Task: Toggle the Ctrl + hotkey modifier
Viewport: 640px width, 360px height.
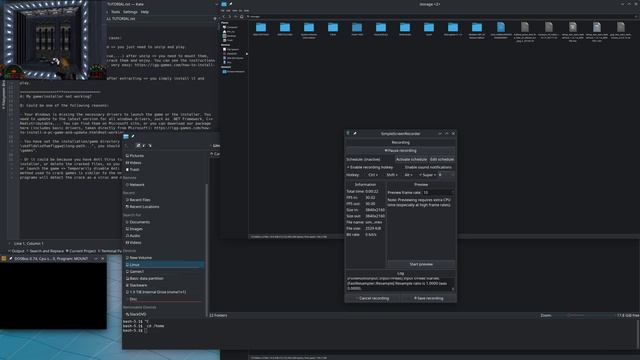Action: pyautogui.click(x=372, y=175)
